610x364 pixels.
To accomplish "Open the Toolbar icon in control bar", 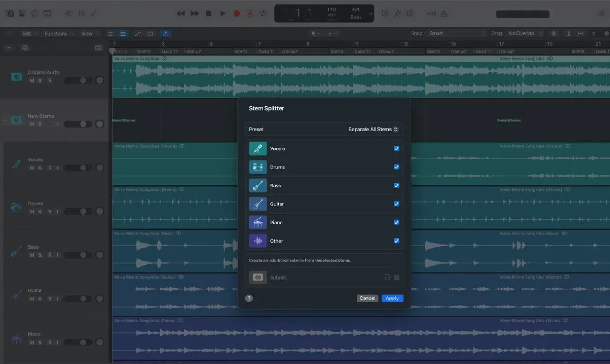I will [47, 13].
